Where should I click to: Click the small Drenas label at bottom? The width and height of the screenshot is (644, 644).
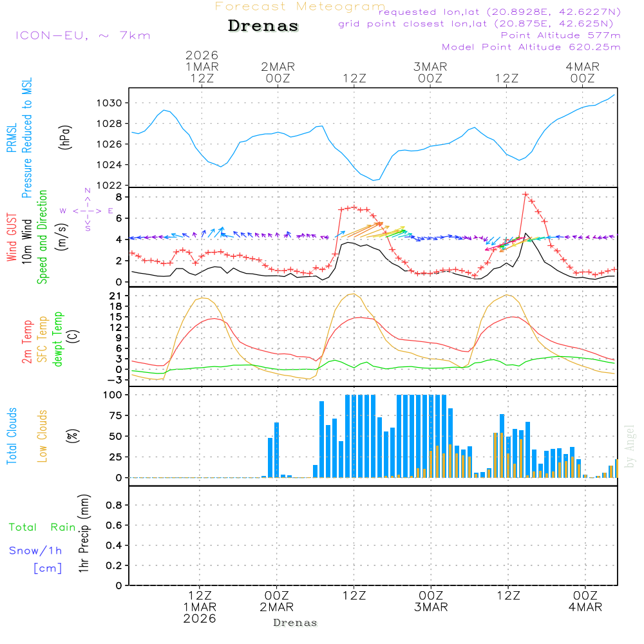[295, 622]
